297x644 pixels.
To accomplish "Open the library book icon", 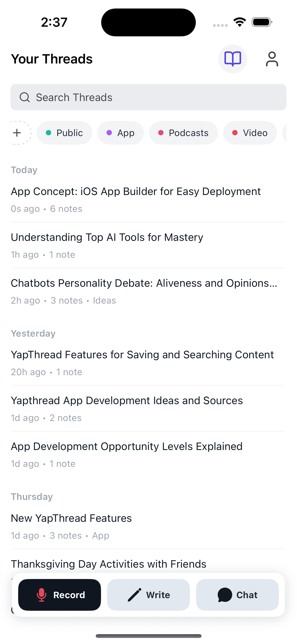I will (x=233, y=59).
